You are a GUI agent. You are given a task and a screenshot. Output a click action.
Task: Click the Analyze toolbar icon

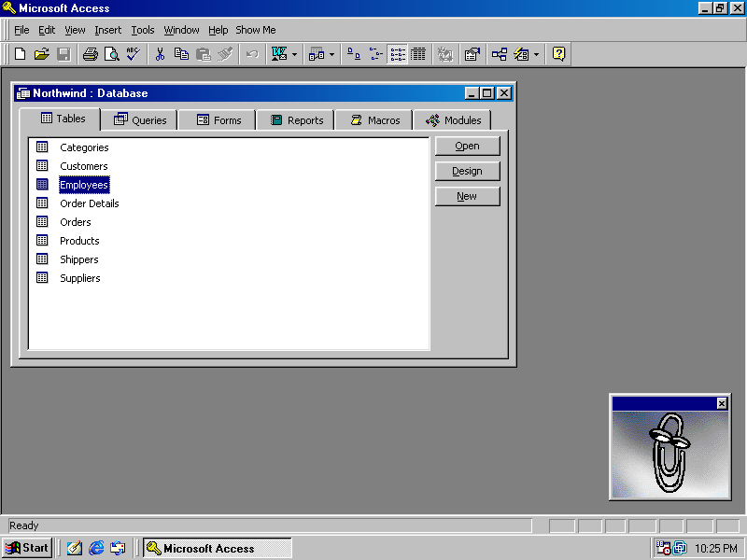coord(317,54)
